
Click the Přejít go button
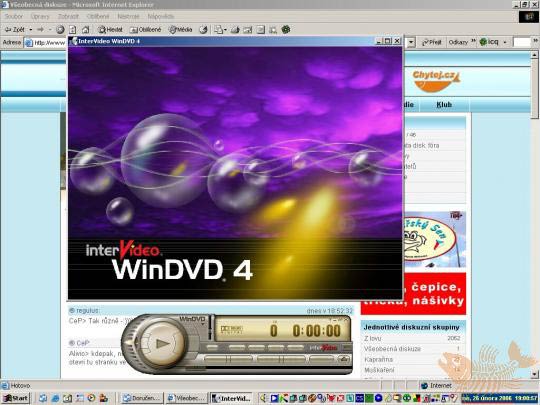[x=432, y=42]
